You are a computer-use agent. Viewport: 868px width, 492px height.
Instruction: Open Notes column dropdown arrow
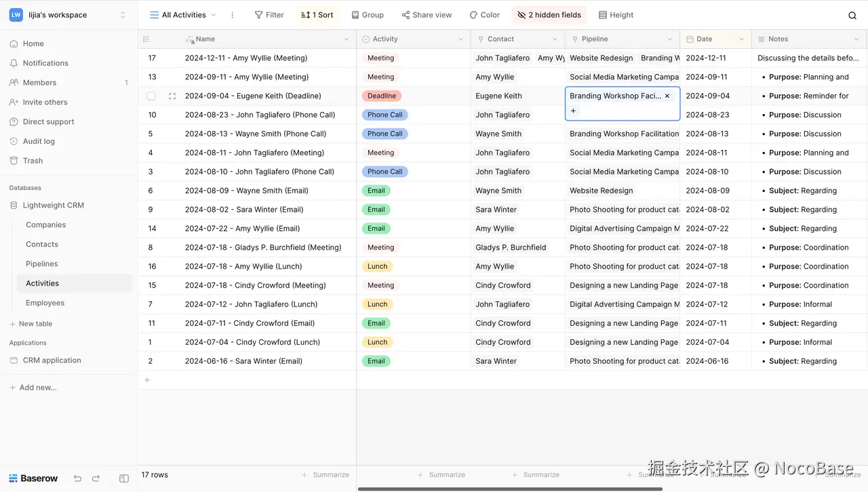[x=856, y=39]
